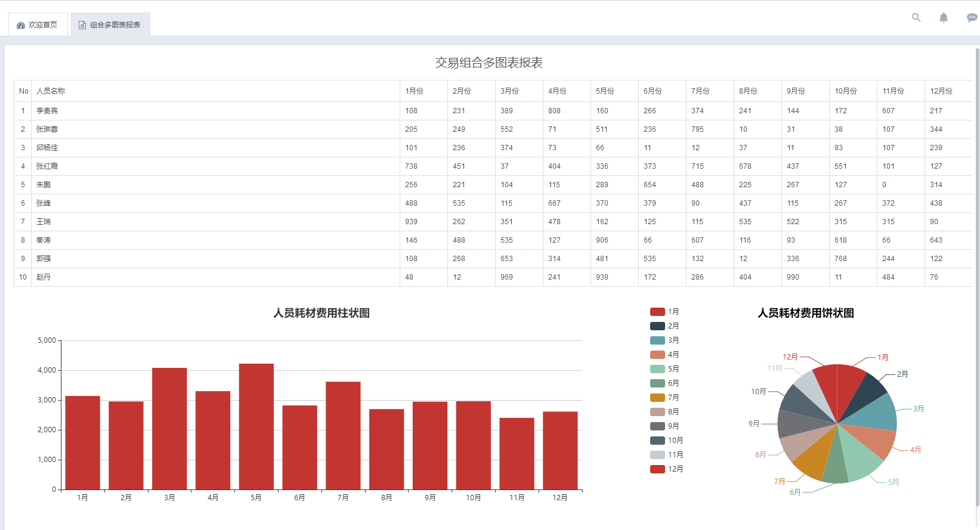Click dashboard icon on 欢迎首页 tab

(x=21, y=25)
